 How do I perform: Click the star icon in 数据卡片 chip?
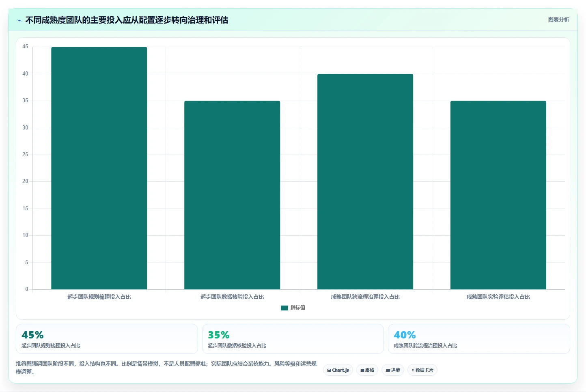(413, 370)
